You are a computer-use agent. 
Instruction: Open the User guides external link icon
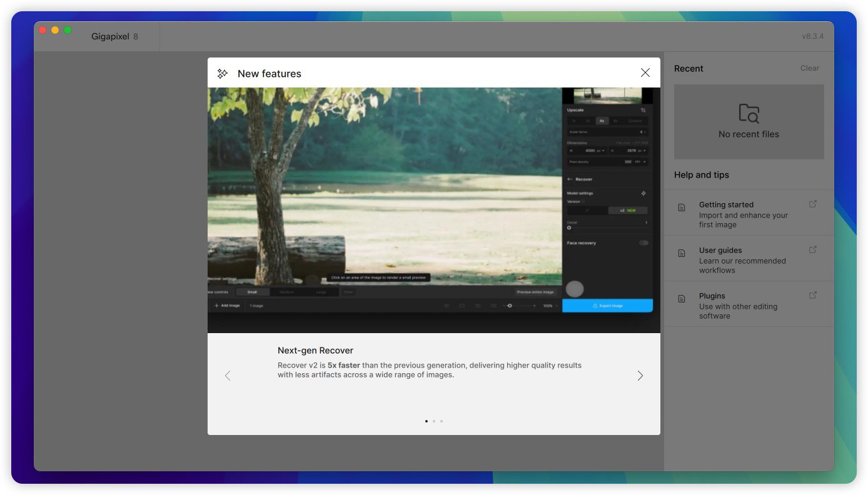click(x=813, y=249)
